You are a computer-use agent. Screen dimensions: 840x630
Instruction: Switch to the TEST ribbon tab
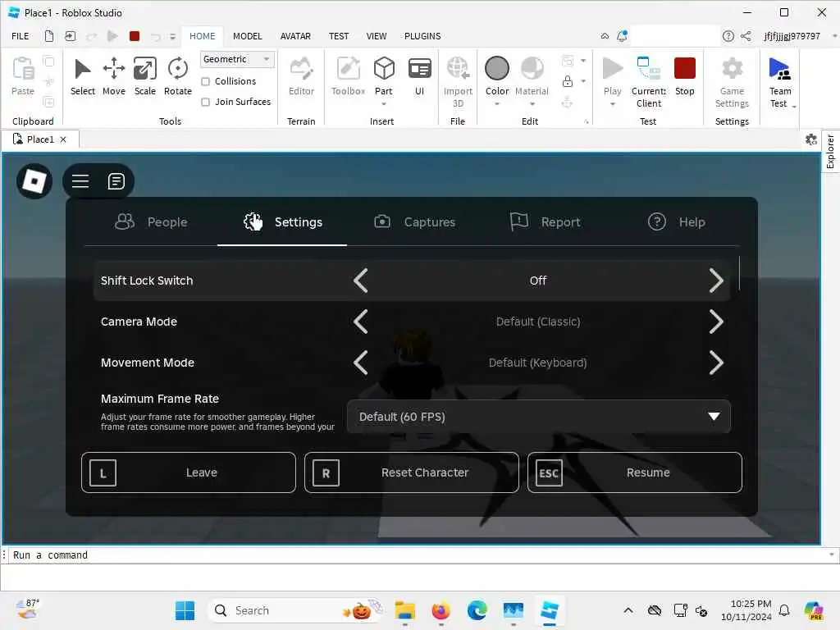coord(339,36)
